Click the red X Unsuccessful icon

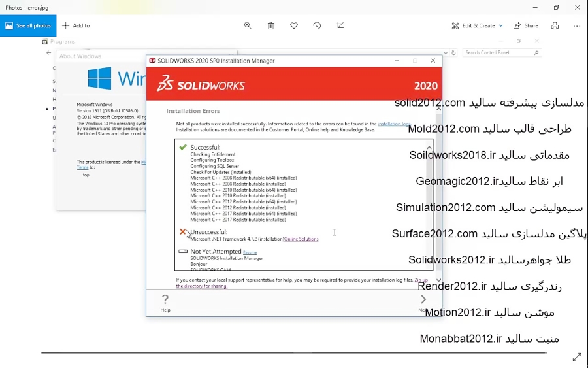coord(183,232)
